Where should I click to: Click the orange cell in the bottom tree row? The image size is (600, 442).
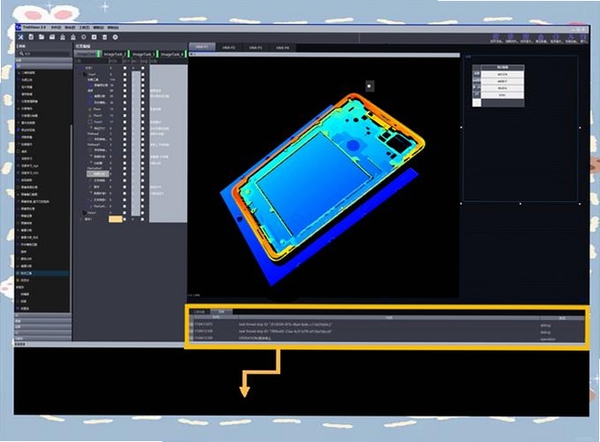115,219
